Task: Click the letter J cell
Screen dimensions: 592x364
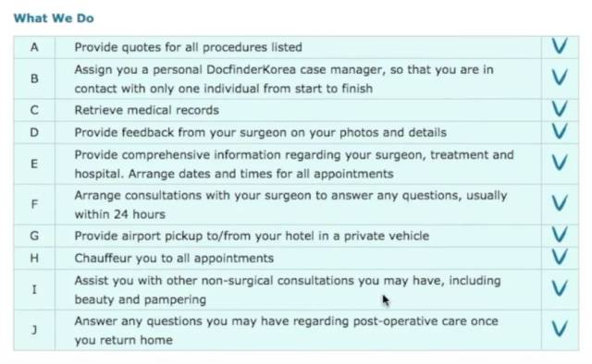Action: (34, 330)
